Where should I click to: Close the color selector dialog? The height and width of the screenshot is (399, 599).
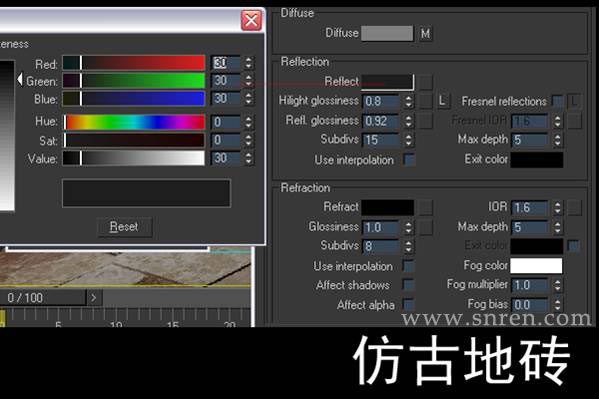click(x=251, y=20)
